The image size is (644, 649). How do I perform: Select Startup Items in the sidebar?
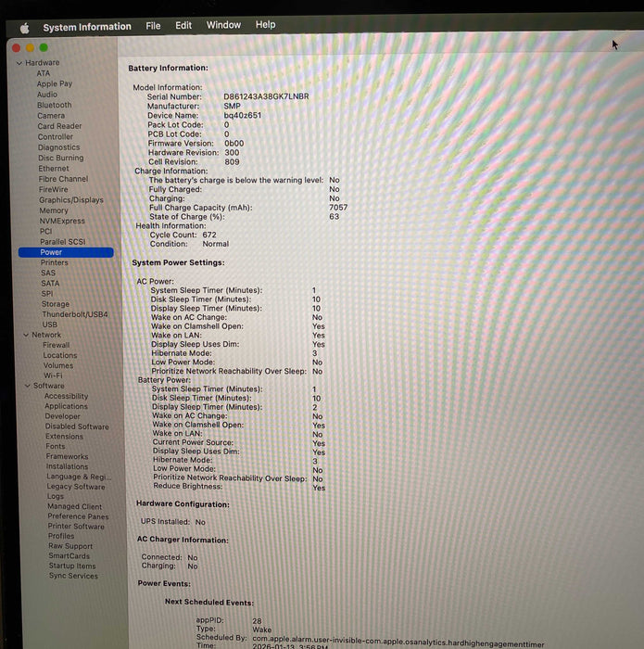coord(72,566)
